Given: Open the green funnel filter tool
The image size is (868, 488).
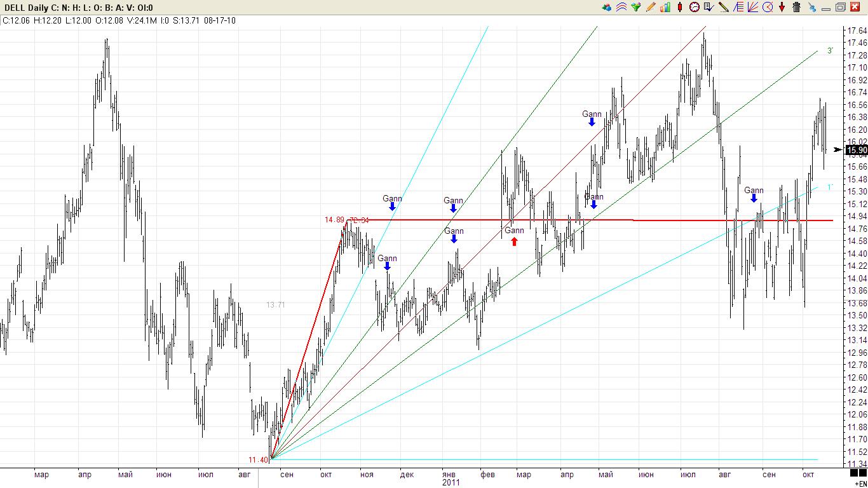Looking at the screenshot, I should pos(635,7).
